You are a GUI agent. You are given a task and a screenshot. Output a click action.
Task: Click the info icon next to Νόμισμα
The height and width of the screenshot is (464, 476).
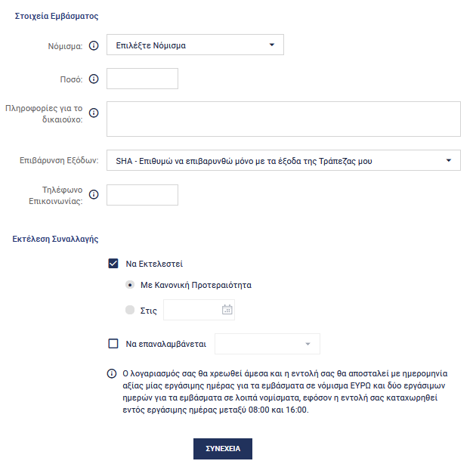click(94, 45)
